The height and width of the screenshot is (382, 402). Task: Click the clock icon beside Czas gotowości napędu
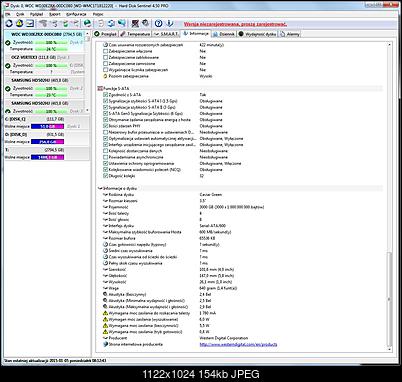[x=105, y=244]
